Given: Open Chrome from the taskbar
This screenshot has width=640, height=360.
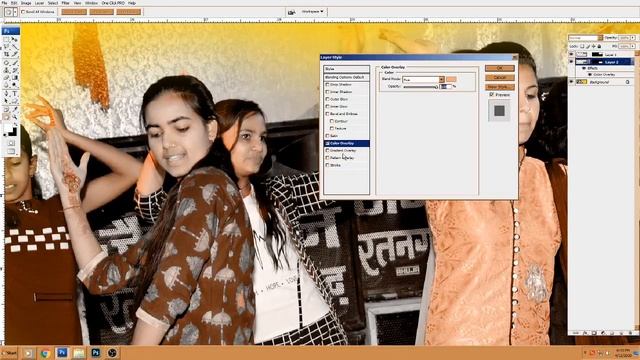Looking at the screenshot, I should point(45,353).
